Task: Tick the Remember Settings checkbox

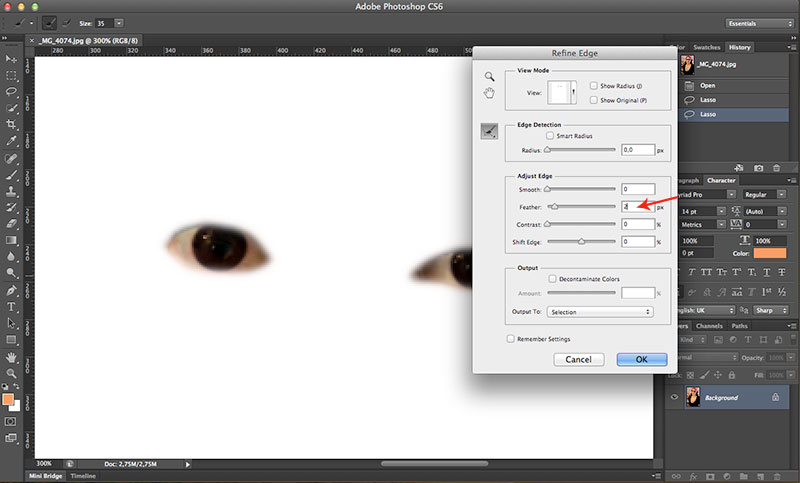Action: (x=511, y=339)
